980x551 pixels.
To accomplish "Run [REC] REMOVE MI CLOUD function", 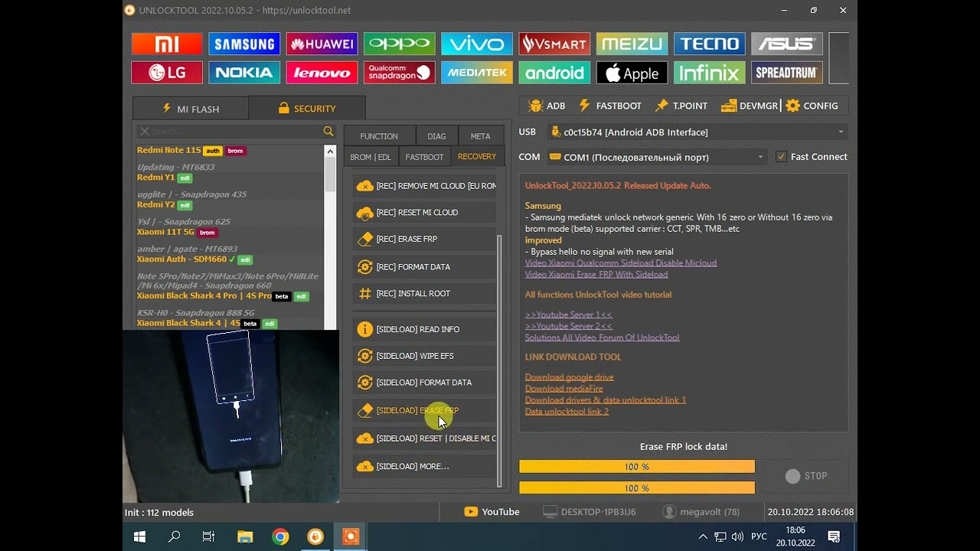I will tap(425, 186).
